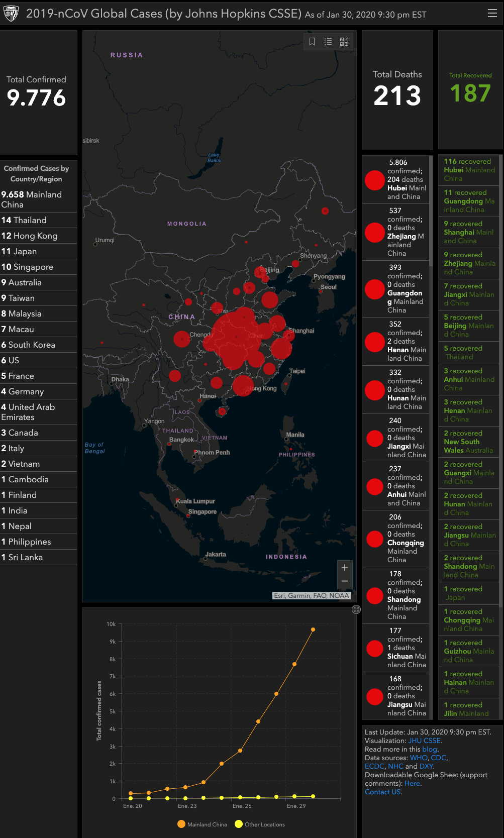Select the Hubei confirmed cases entry
Image resolution: width=504 pixels, height=838 pixels.
click(396, 179)
